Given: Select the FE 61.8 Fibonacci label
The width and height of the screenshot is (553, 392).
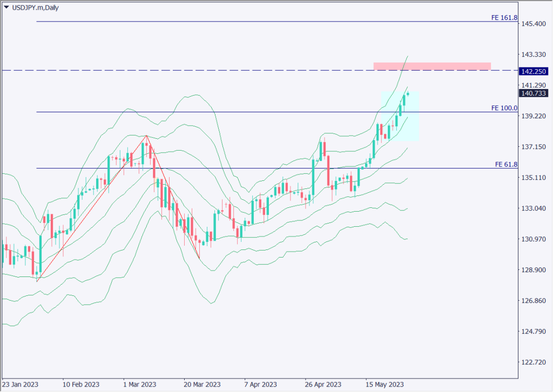Looking at the screenshot, I should [x=505, y=164].
